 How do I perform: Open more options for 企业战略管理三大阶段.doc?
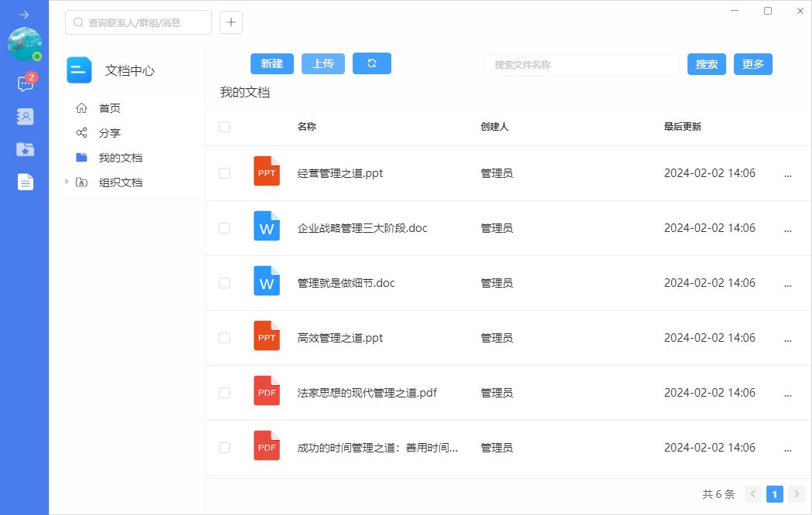click(x=788, y=229)
